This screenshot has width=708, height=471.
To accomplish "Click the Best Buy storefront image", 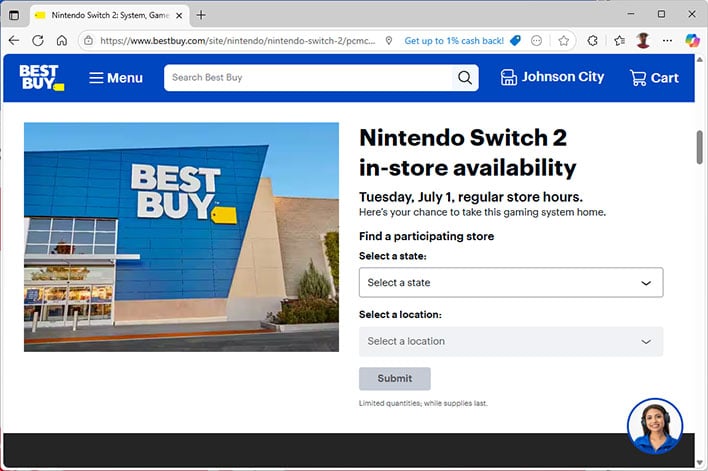I will point(181,237).
